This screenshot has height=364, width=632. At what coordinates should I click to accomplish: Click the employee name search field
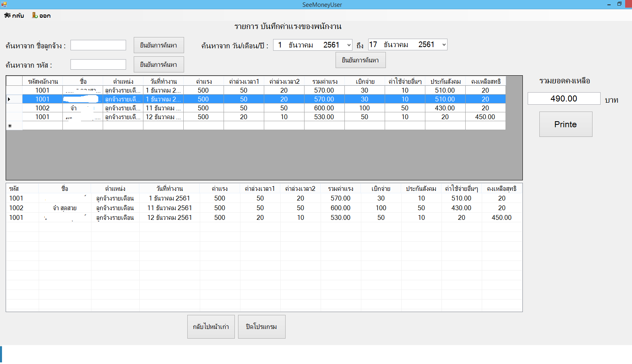(98, 45)
